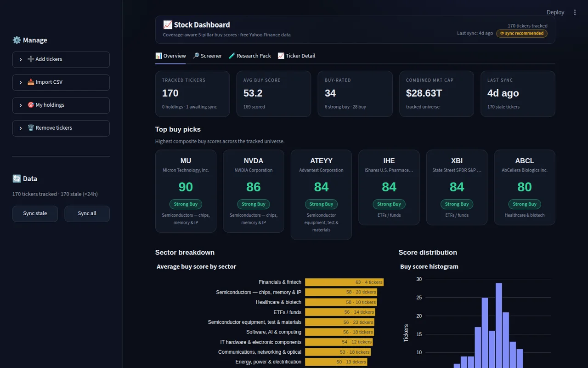Click the score 90 under MU

point(186,187)
